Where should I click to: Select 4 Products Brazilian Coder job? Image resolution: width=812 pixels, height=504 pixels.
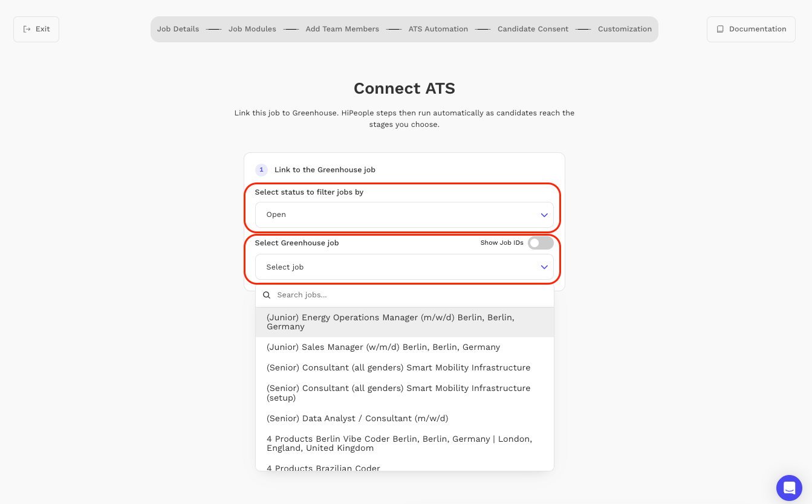point(404,466)
